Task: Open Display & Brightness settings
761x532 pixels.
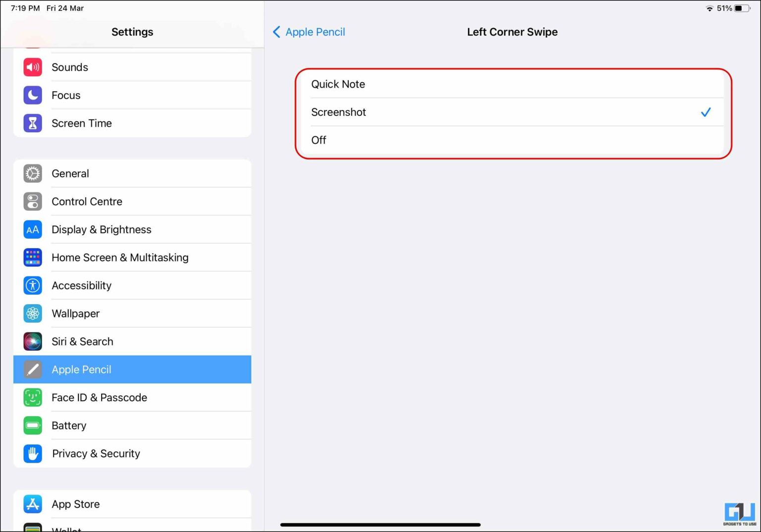Action: pos(32,229)
